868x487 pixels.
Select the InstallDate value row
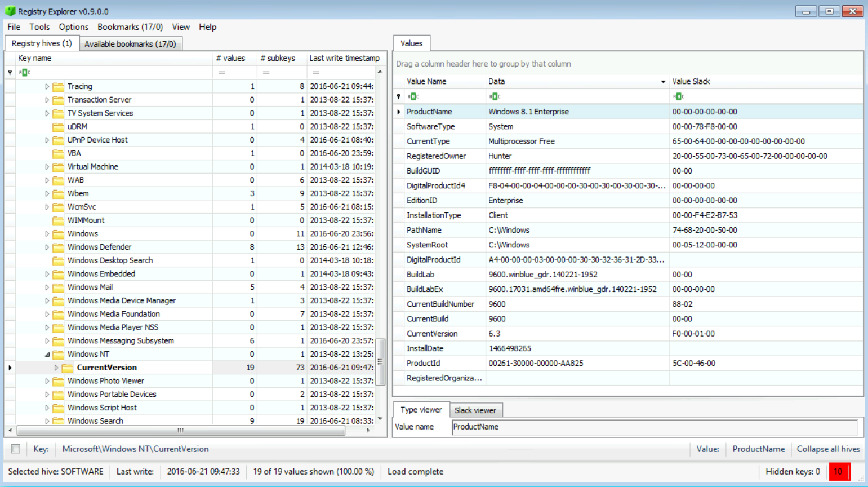pos(628,348)
